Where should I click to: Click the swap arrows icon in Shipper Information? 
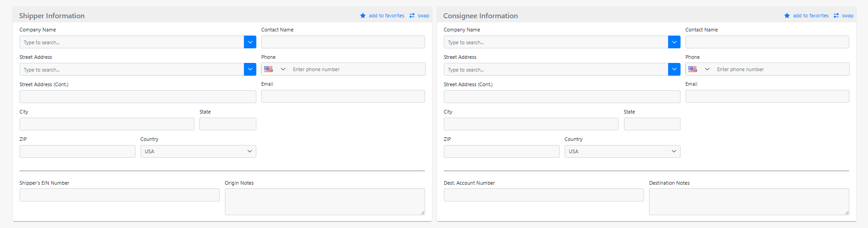coord(412,16)
